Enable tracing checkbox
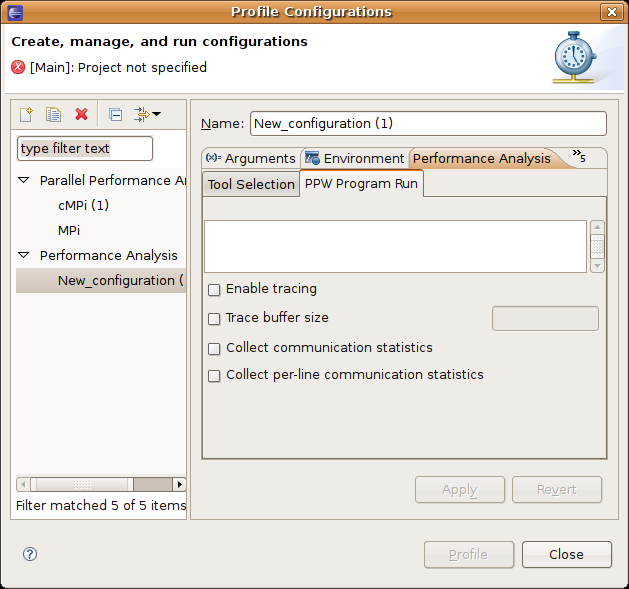629x589 pixels. pos(214,290)
